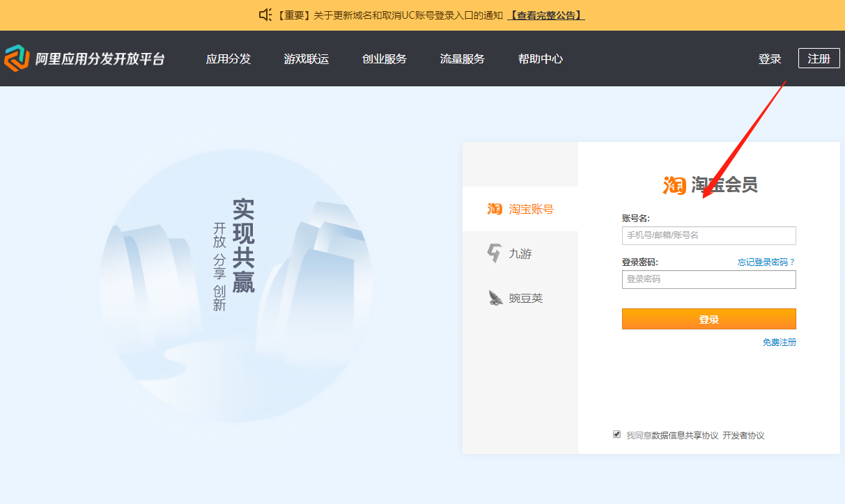
Task: Open the 应用分发 menu
Action: pos(228,59)
